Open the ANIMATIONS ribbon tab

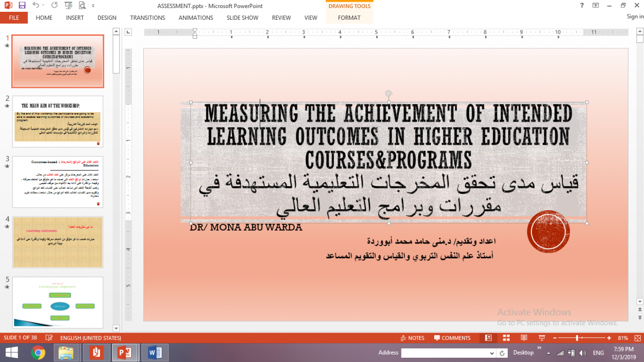coord(196,18)
